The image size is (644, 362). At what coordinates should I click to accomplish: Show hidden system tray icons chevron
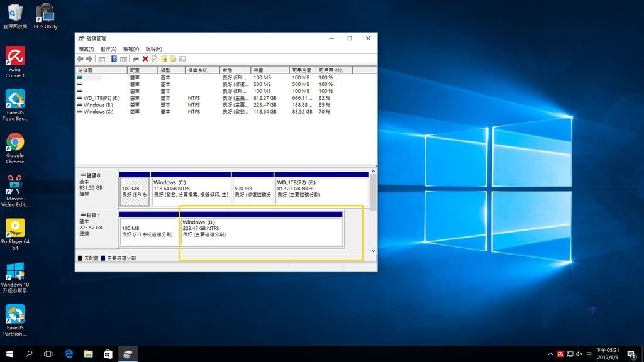(550, 354)
